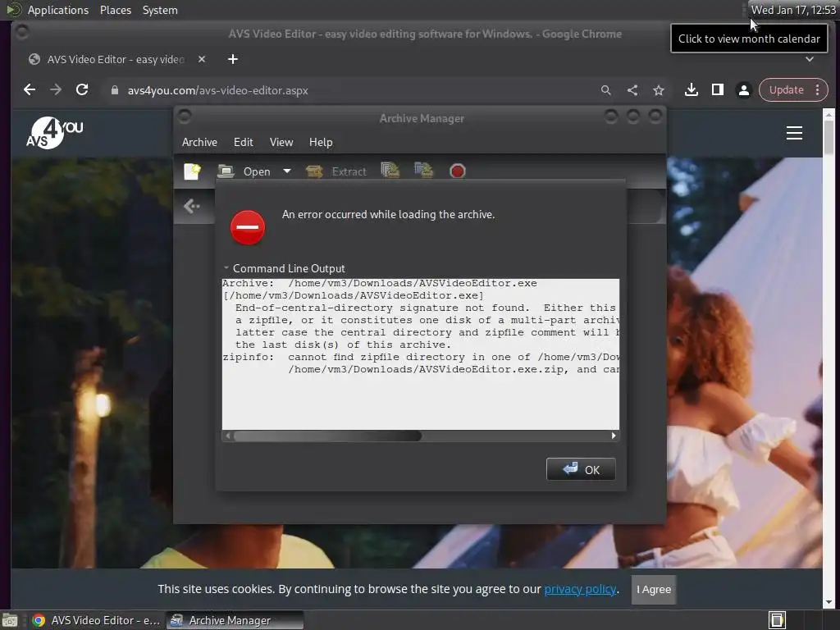The height and width of the screenshot is (630, 840).
Task: Open Chrome three-dot menu
Action: (x=818, y=90)
